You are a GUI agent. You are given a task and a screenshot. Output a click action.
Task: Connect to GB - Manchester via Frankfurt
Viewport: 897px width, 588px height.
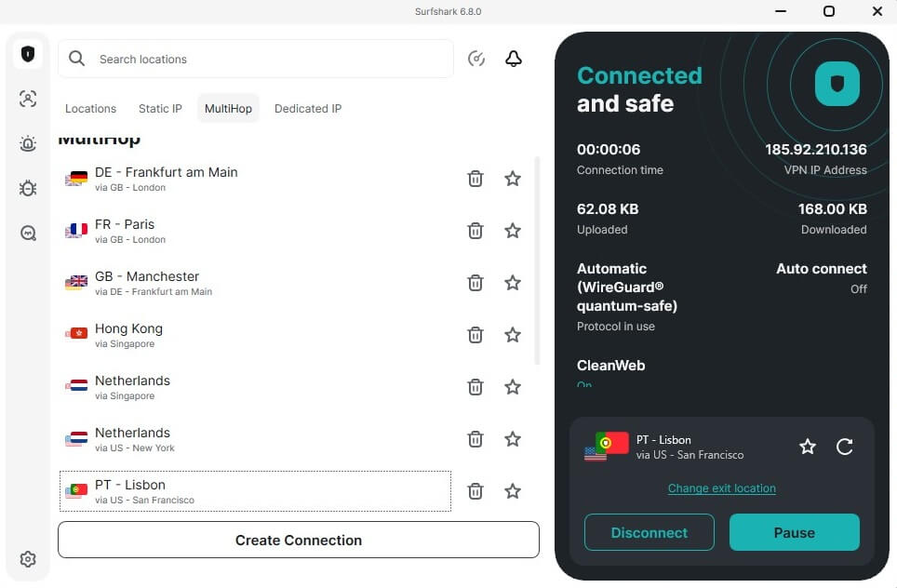[255, 283]
